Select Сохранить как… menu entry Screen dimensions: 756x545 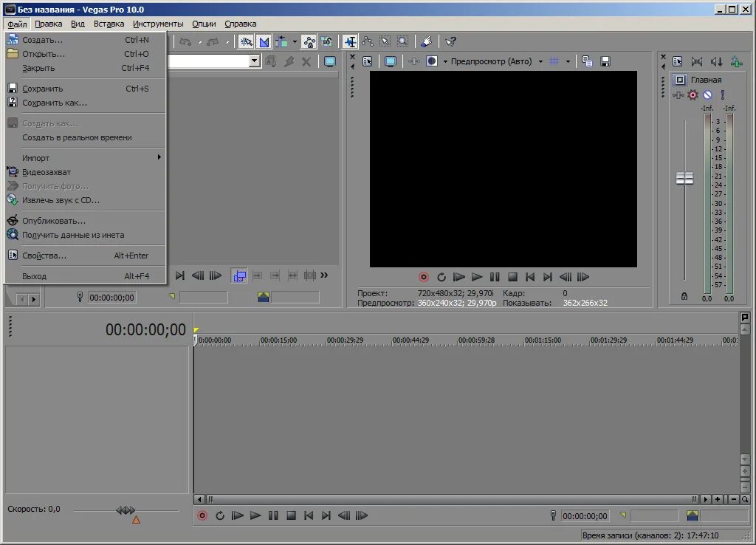pyautogui.click(x=85, y=103)
